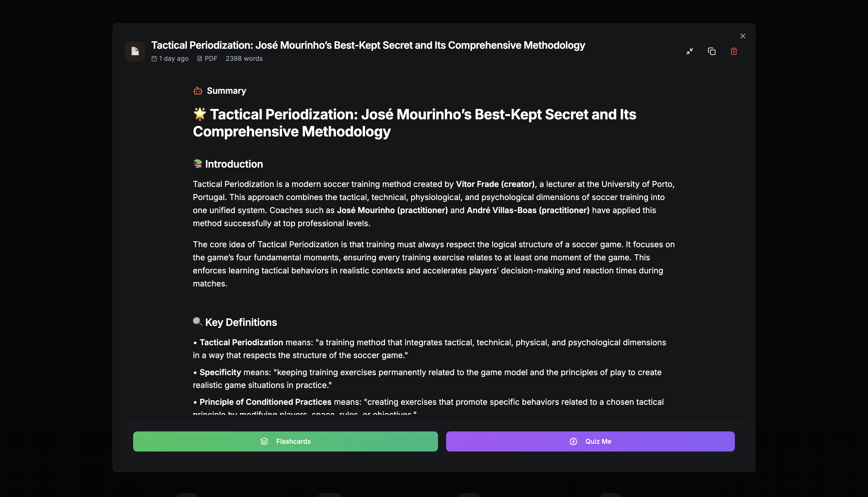
Task: Open Flashcards for this document
Action: (x=285, y=441)
